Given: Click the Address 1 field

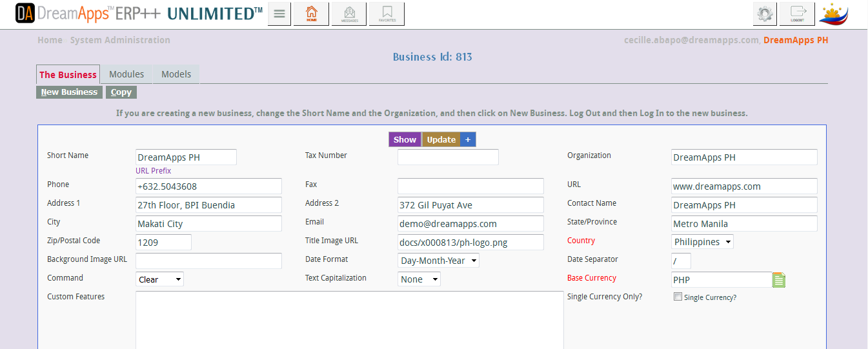Looking at the screenshot, I should 208,205.
